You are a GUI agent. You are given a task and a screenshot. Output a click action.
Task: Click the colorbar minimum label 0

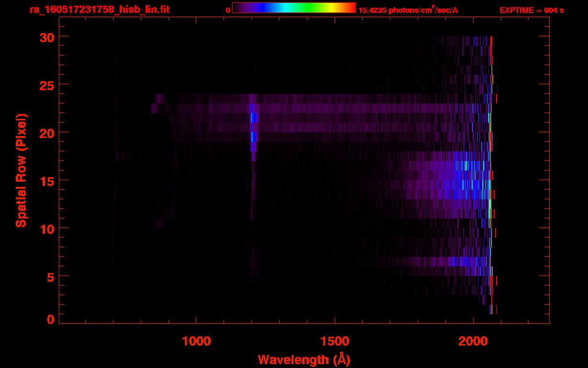tap(228, 10)
